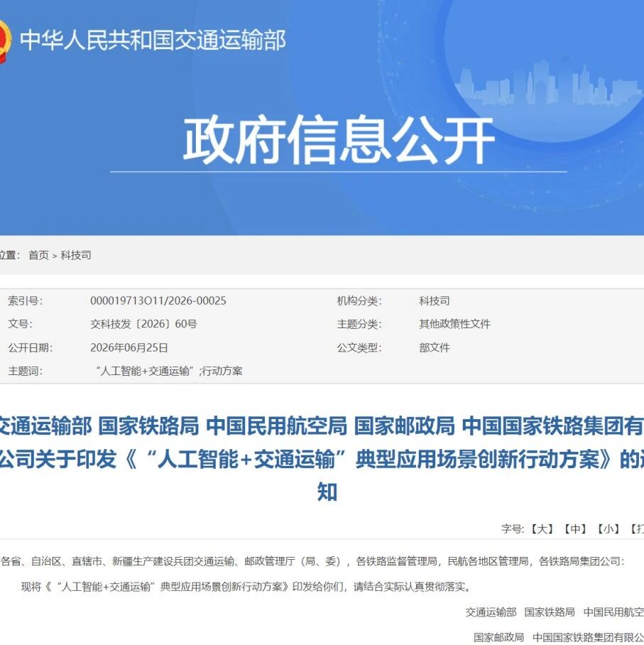Select document number 交科技发〔2026〕60号
The image size is (644, 645).
point(143,324)
